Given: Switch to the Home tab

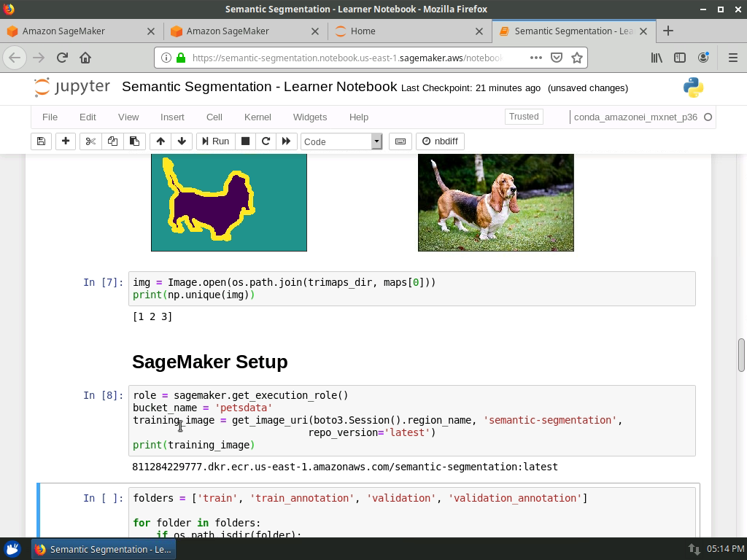Looking at the screenshot, I should 410,31.
